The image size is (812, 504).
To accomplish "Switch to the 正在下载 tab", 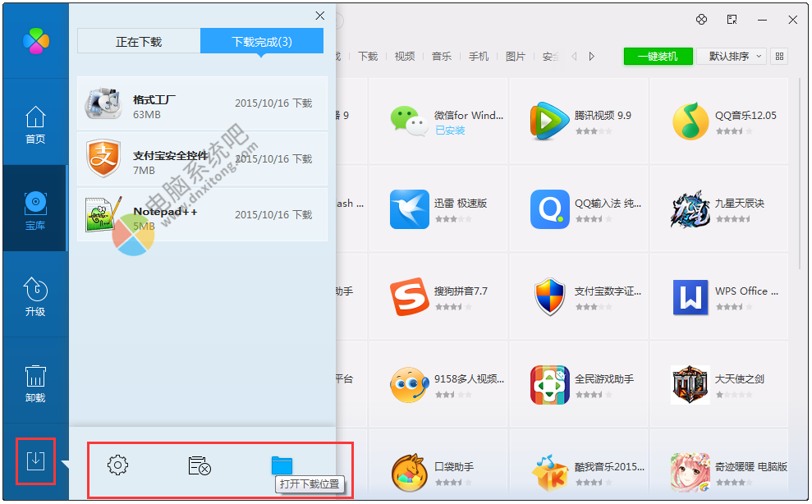I will 139,41.
